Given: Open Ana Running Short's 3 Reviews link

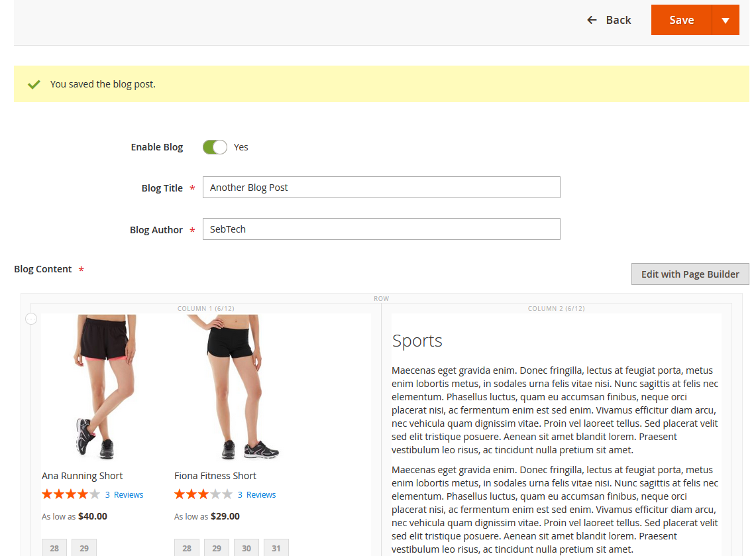Looking at the screenshot, I should [124, 495].
